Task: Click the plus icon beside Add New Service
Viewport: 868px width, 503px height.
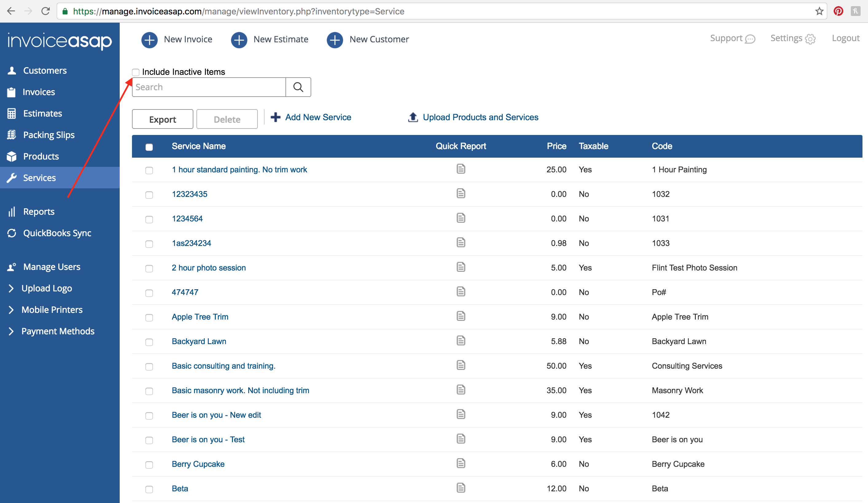Action: (275, 117)
